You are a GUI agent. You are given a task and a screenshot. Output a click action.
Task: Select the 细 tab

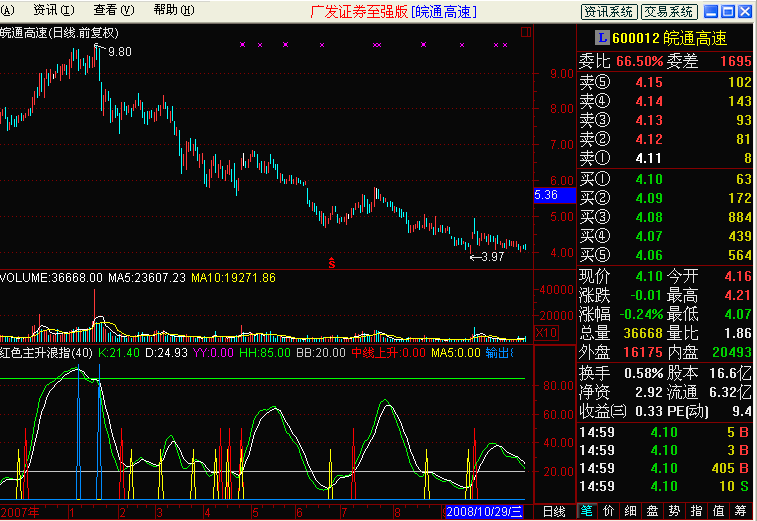(x=630, y=511)
